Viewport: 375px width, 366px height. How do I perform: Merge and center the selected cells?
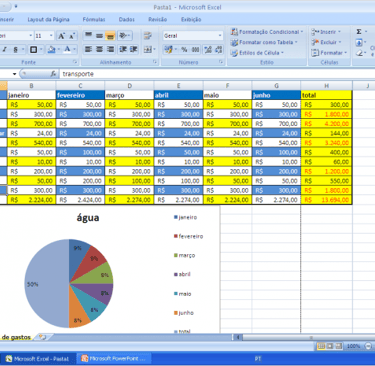(148, 50)
